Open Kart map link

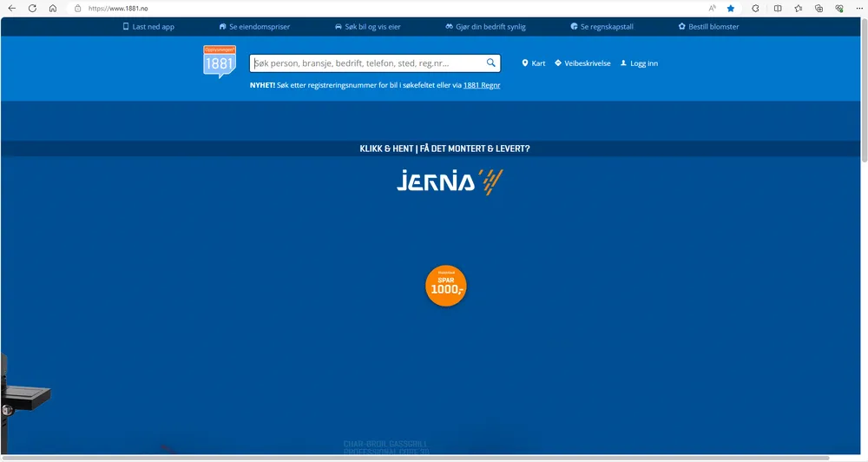(x=533, y=63)
